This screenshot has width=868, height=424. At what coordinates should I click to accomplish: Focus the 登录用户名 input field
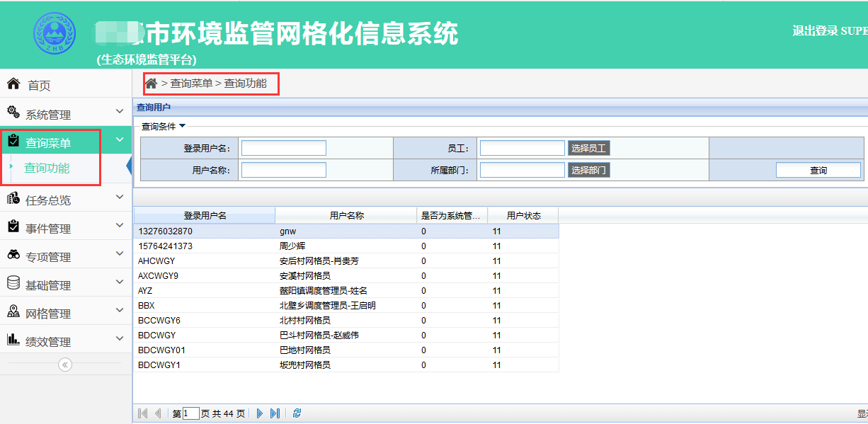click(284, 148)
